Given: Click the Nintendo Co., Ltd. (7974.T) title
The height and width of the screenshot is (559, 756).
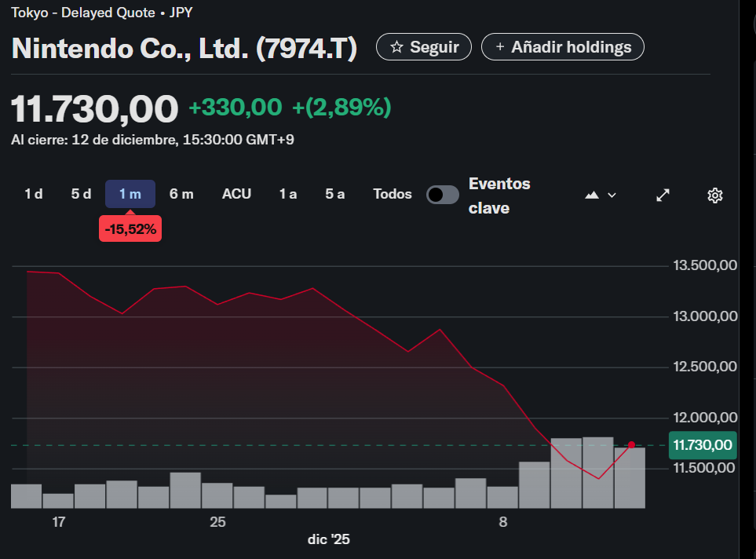Looking at the screenshot, I should pos(184,48).
